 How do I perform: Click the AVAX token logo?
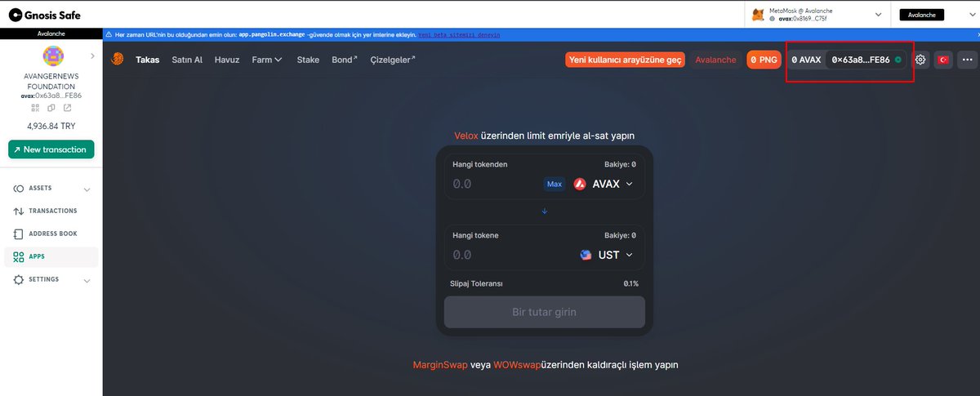tap(581, 184)
